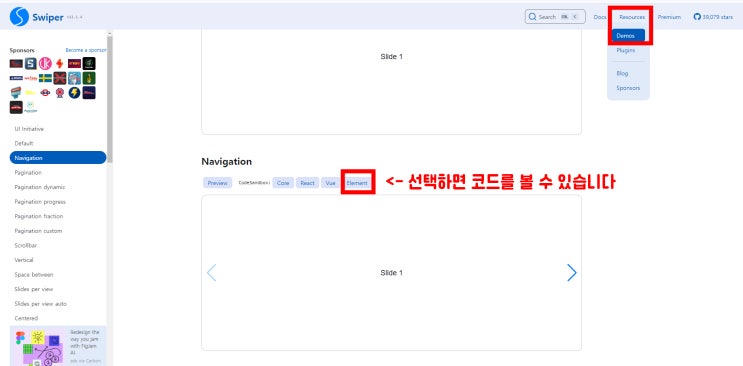Open Pagination custom demo
Viewport: 743px width, 366px height.
[x=38, y=231]
